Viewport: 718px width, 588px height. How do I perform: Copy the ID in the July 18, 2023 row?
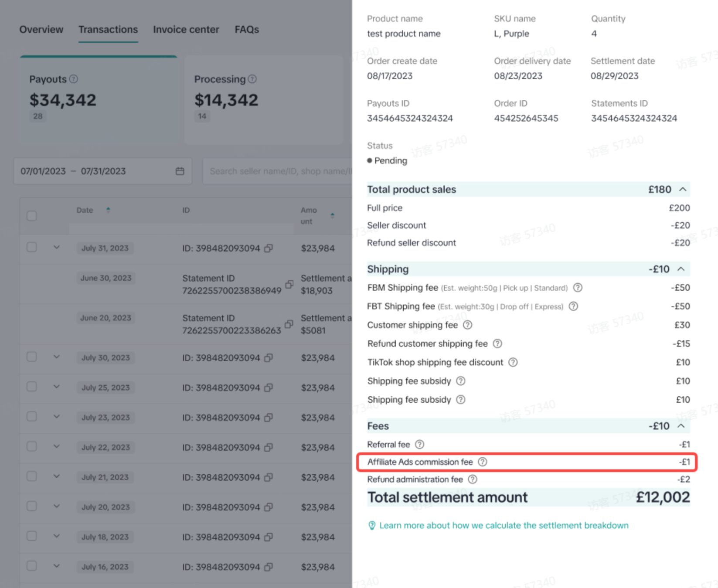coord(269,537)
